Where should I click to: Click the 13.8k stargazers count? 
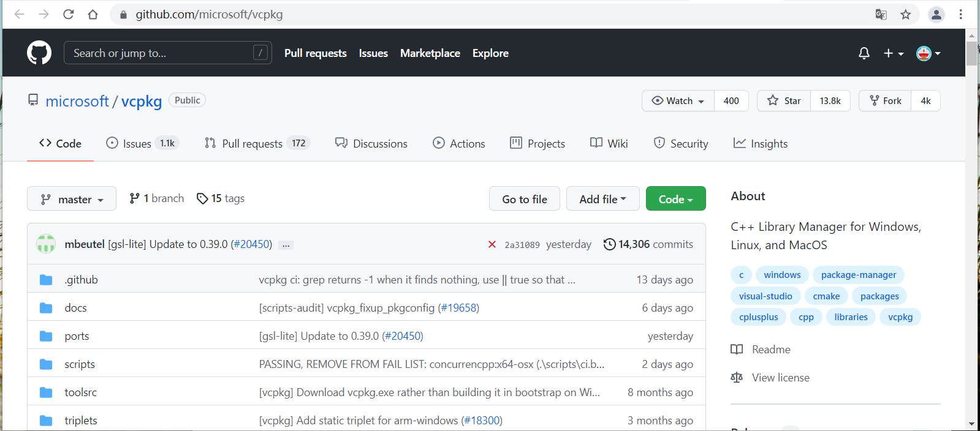pos(830,101)
